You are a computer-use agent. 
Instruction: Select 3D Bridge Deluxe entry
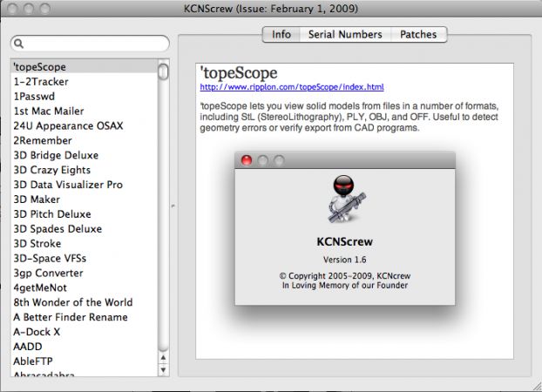84,155
